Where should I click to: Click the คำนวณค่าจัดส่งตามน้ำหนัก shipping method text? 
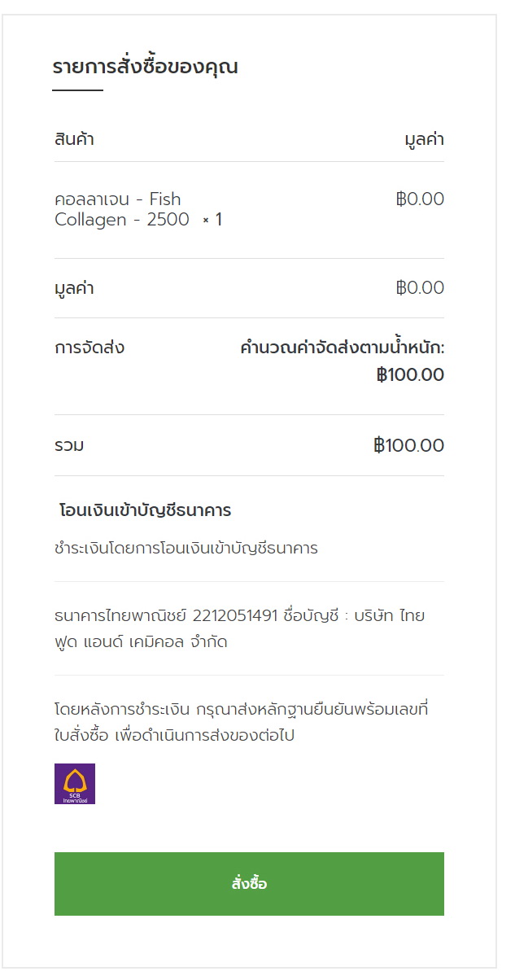click(342, 348)
